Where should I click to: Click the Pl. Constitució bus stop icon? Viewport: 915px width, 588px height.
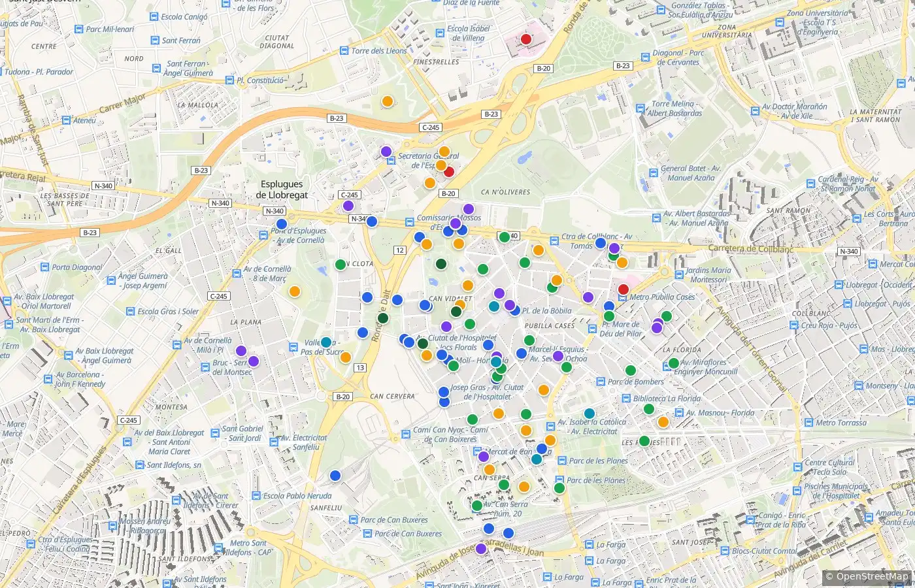(x=229, y=80)
